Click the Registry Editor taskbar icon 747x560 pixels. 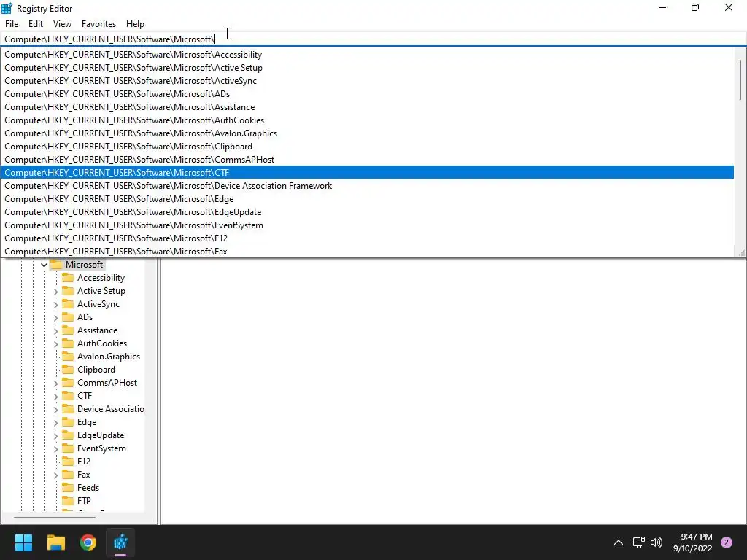coord(120,542)
